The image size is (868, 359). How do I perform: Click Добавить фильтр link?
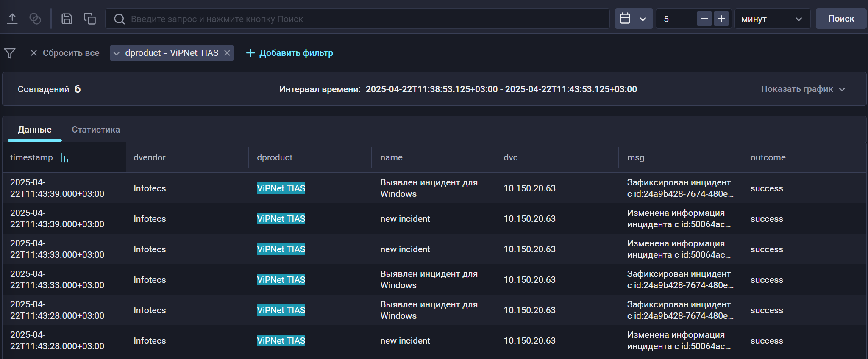coord(290,53)
